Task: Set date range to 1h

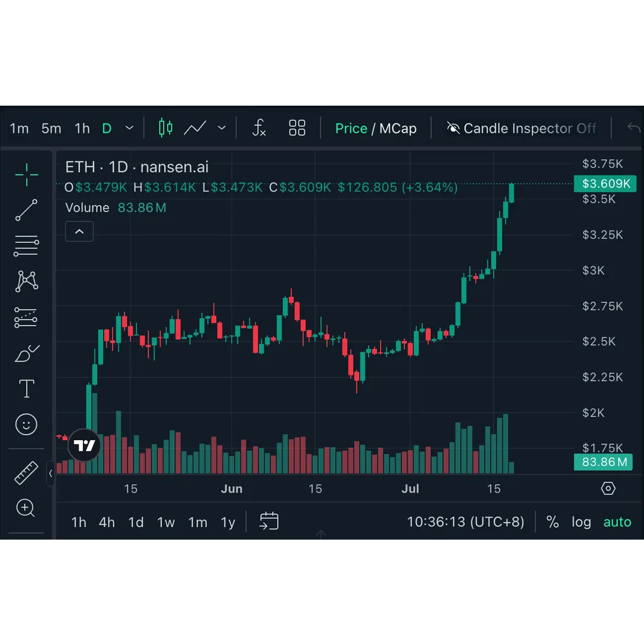Action: (x=79, y=523)
